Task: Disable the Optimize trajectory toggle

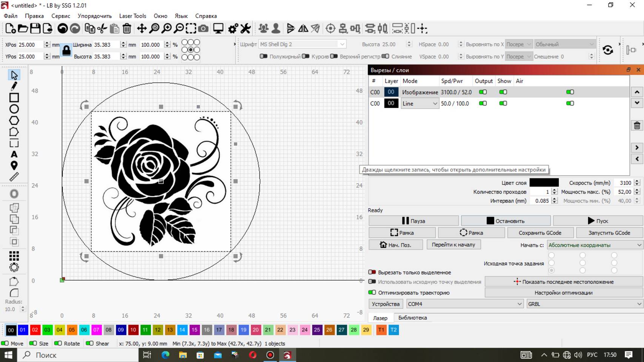Action: coord(372,293)
